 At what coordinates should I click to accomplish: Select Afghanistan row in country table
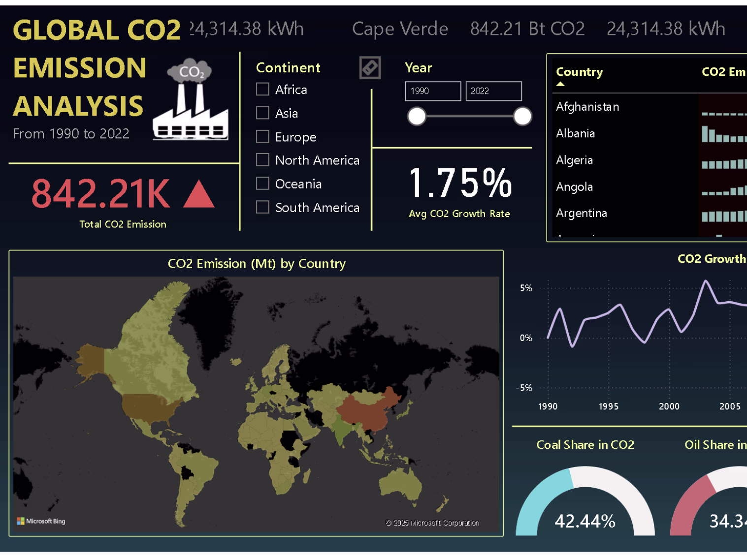(650, 107)
